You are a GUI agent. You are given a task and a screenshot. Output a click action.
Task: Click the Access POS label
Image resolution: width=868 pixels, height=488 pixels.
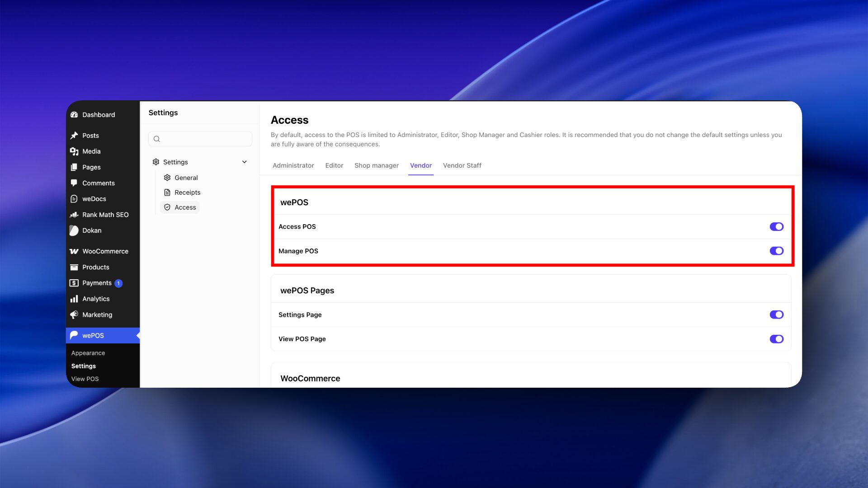[x=297, y=227]
